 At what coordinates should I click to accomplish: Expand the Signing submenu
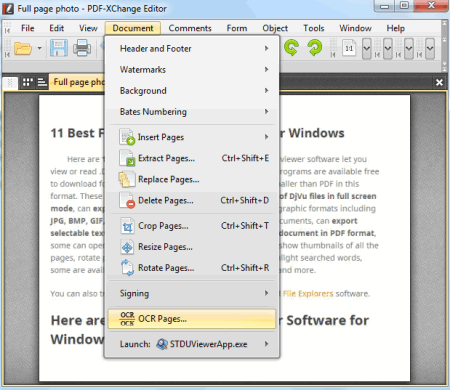pyautogui.click(x=192, y=294)
